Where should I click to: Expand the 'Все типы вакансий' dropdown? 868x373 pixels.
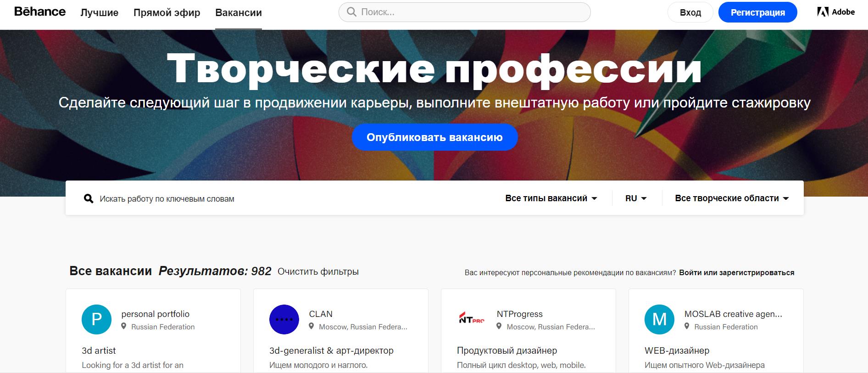pos(551,198)
